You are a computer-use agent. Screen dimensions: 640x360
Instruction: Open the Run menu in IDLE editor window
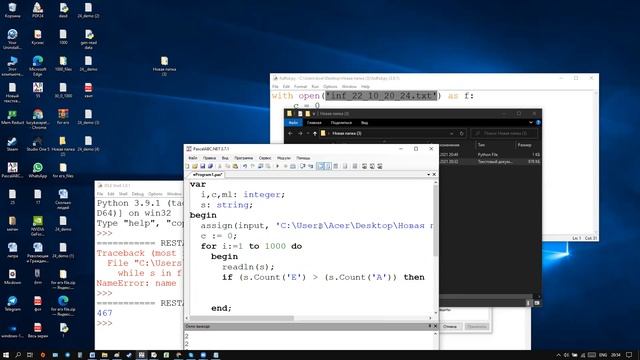pyautogui.click(x=315, y=87)
